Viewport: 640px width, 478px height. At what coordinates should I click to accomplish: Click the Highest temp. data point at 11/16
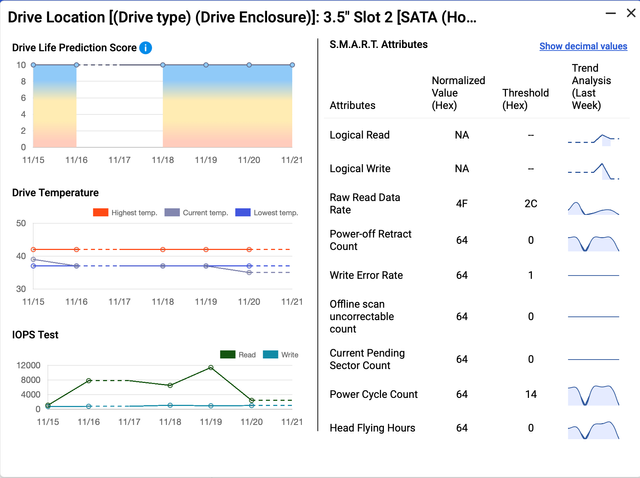[76, 249]
